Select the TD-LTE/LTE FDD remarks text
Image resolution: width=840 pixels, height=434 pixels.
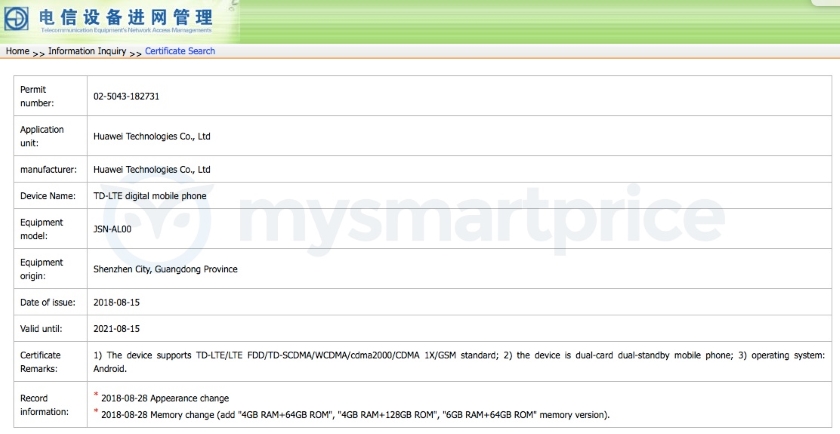click(x=459, y=362)
